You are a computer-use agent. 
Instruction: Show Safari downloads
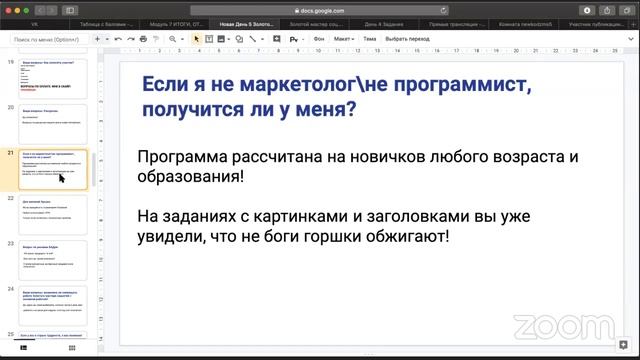coord(587,11)
